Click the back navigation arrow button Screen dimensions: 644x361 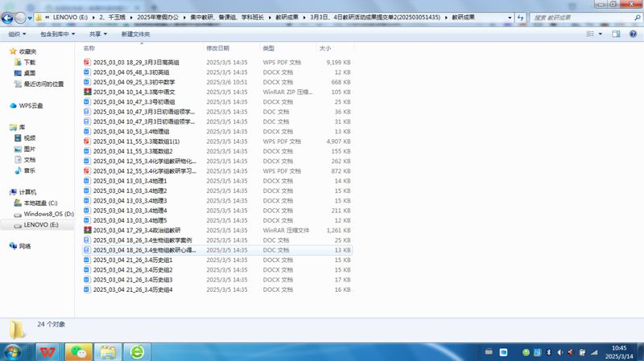[x=9, y=16]
